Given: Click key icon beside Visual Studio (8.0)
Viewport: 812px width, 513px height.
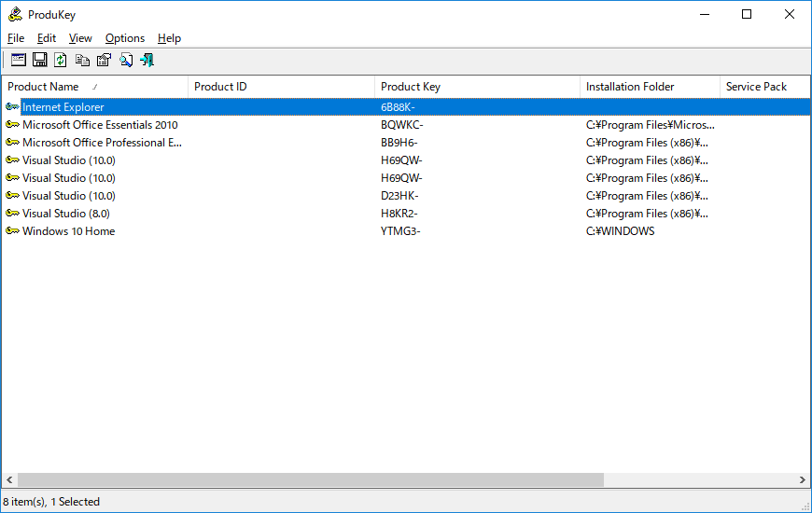Looking at the screenshot, I should [12, 214].
